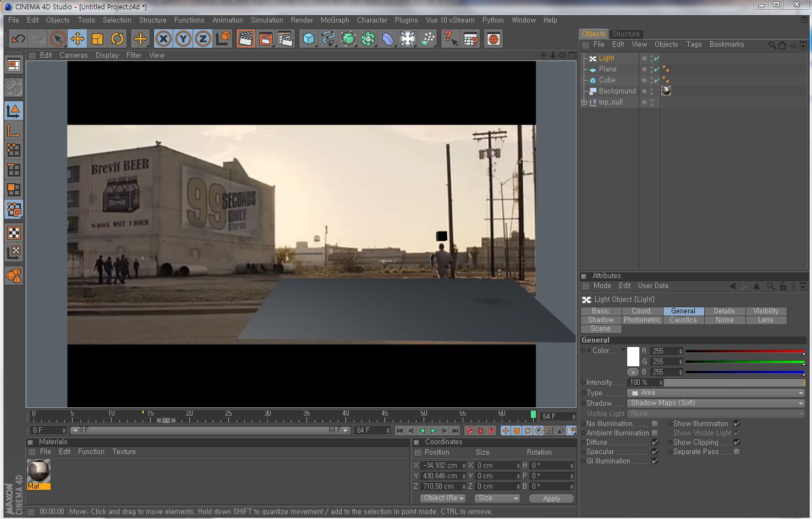Open the spline tools icon
This screenshot has height=519, width=812.
pos(328,39)
